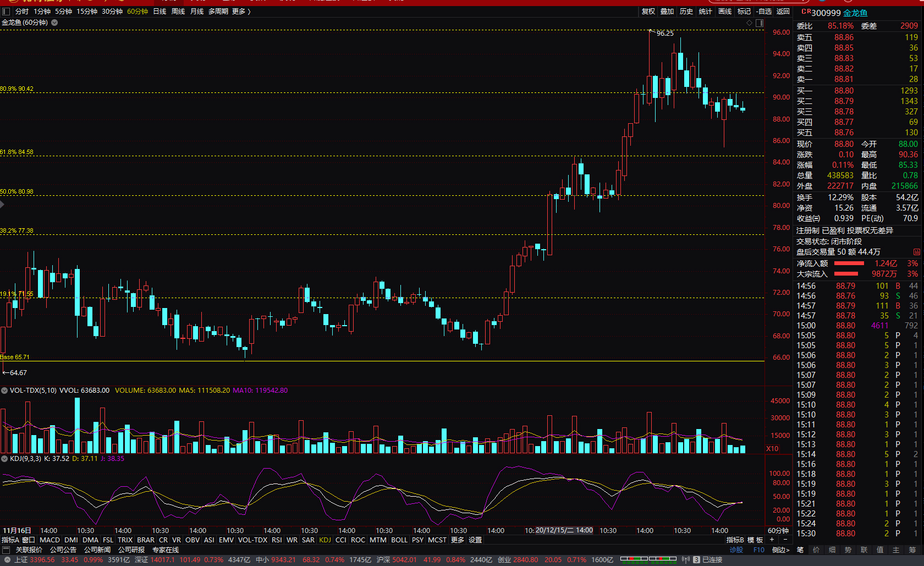
Task: Open indicator 设置 settings
Action: [475, 540]
